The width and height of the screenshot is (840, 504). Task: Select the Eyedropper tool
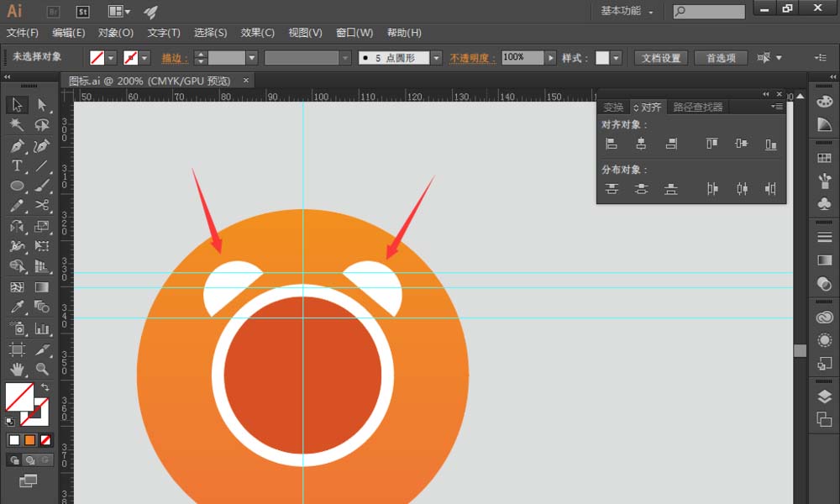point(17,307)
